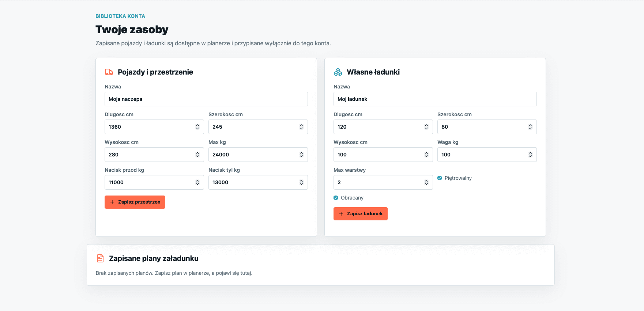Click the Nacisk przod kg label
The image size is (644, 311).
pos(124,170)
